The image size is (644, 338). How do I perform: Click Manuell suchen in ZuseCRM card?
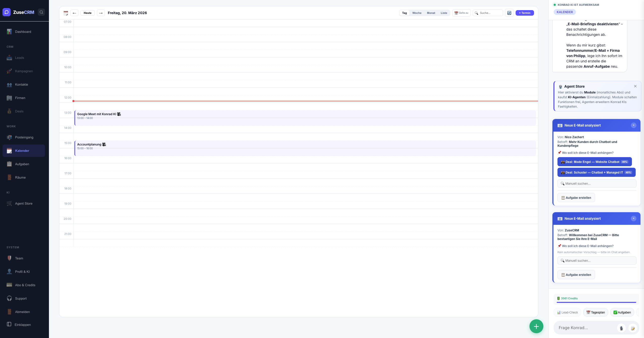tap(597, 260)
